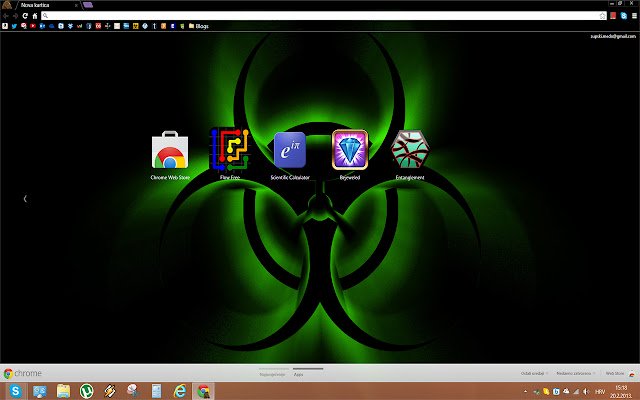Switch to the most visited page tab

click(x=273, y=374)
